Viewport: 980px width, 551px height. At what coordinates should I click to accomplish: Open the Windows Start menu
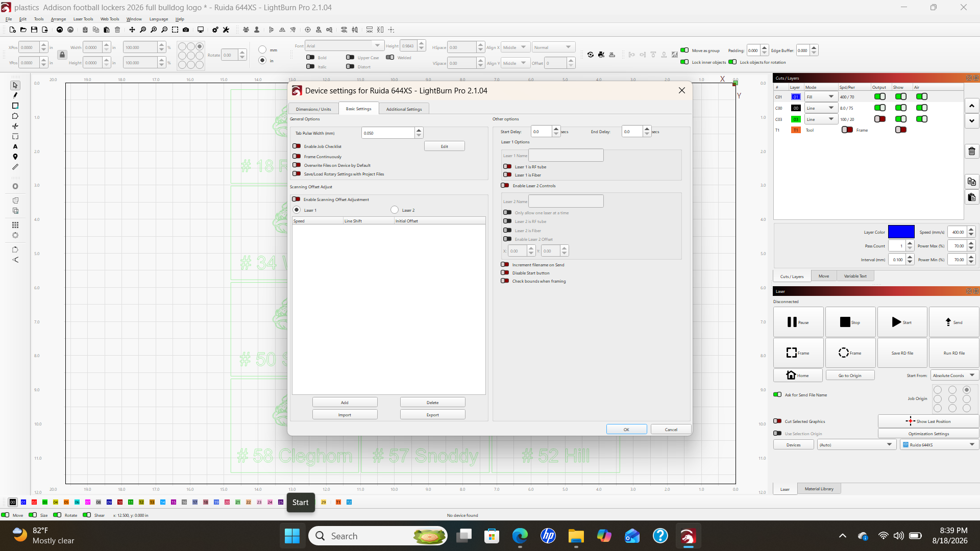pos(292,536)
